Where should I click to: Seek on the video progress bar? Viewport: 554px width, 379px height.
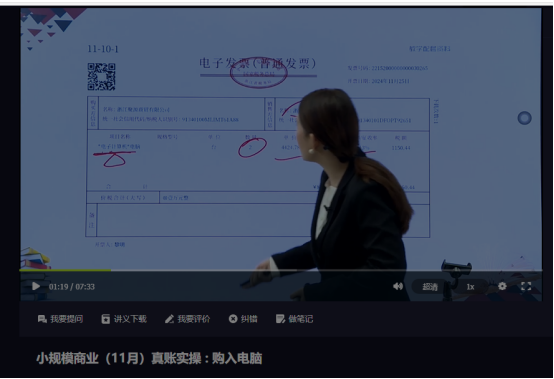pyautogui.click(x=281, y=270)
